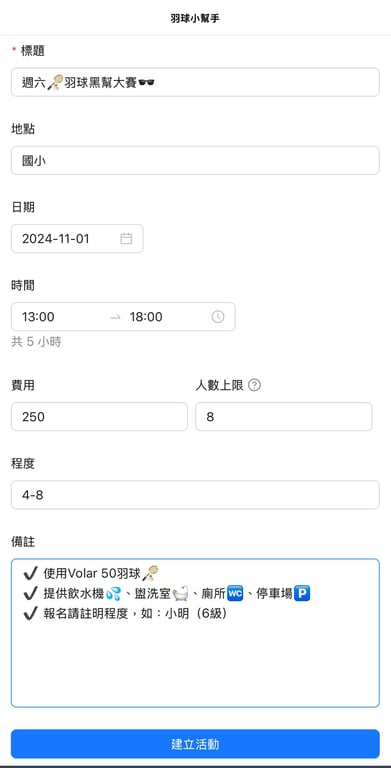Open the date picker showing 2024-11-01

77,239
